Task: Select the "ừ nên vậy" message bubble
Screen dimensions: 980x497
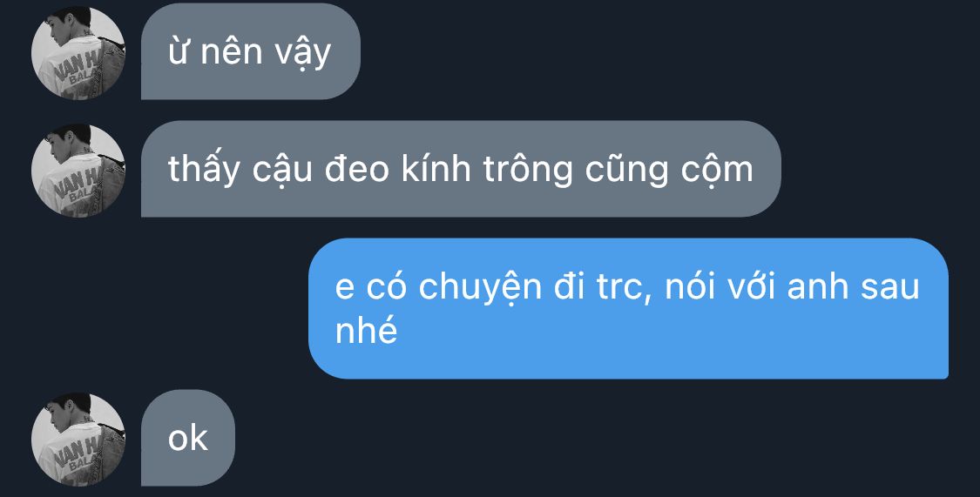Action: point(251,51)
